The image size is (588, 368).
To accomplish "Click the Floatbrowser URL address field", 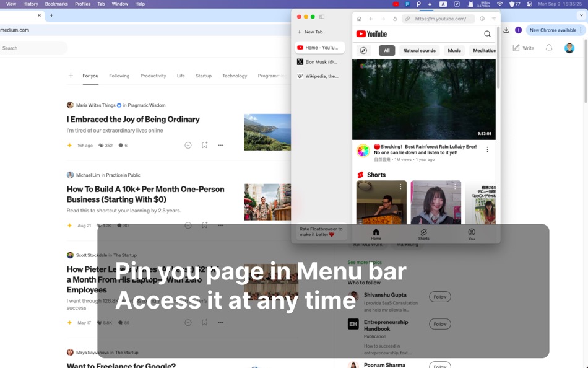I will pyautogui.click(x=438, y=19).
